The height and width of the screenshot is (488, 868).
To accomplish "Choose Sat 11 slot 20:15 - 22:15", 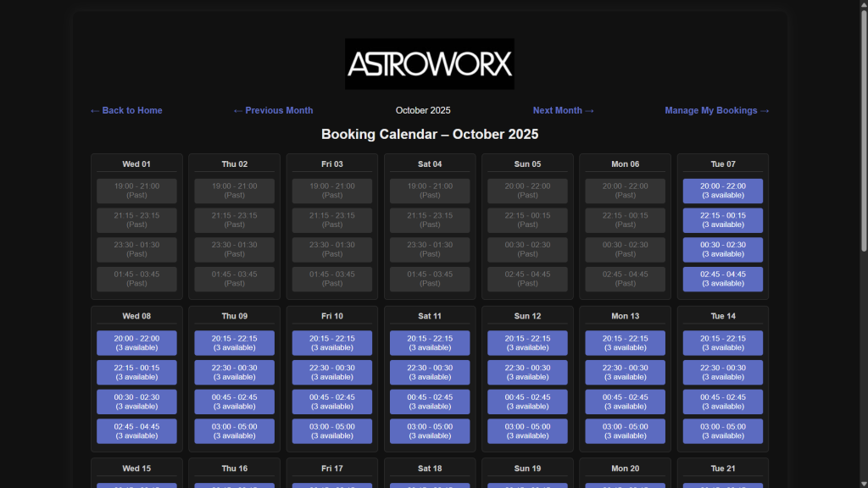I will coord(430,343).
